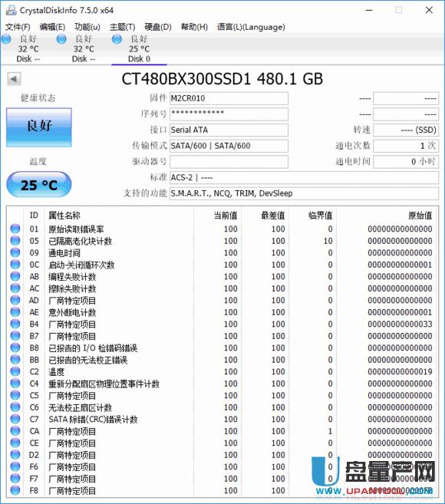Click the ACS-2 standard field
The image size is (445, 504).
pyautogui.click(x=304, y=177)
